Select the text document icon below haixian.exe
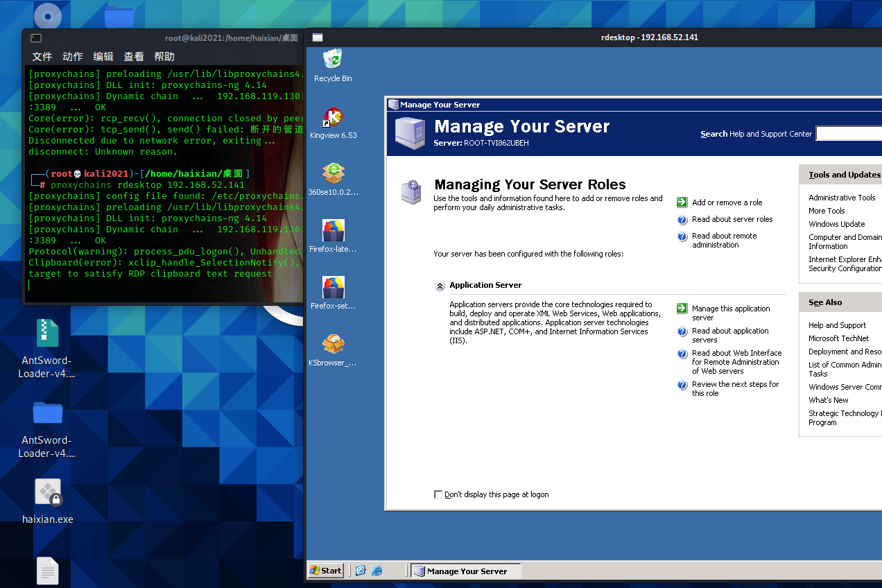This screenshot has height=588, width=882. [x=47, y=571]
